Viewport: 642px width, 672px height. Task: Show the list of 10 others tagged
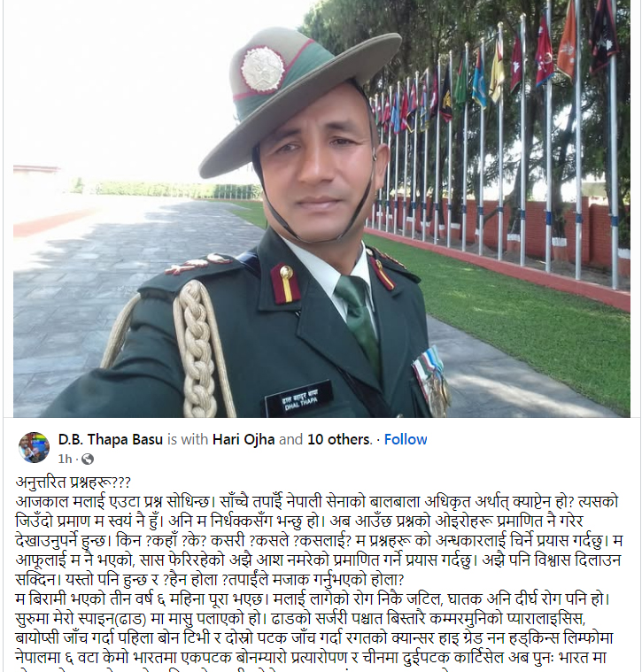coord(338,439)
